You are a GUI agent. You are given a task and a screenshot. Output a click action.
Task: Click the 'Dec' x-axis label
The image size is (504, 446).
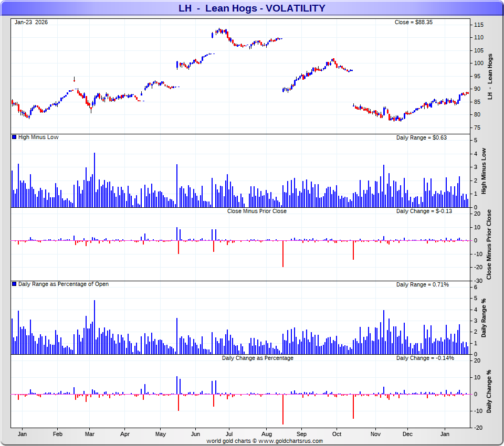pyautogui.click(x=407, y=434)
